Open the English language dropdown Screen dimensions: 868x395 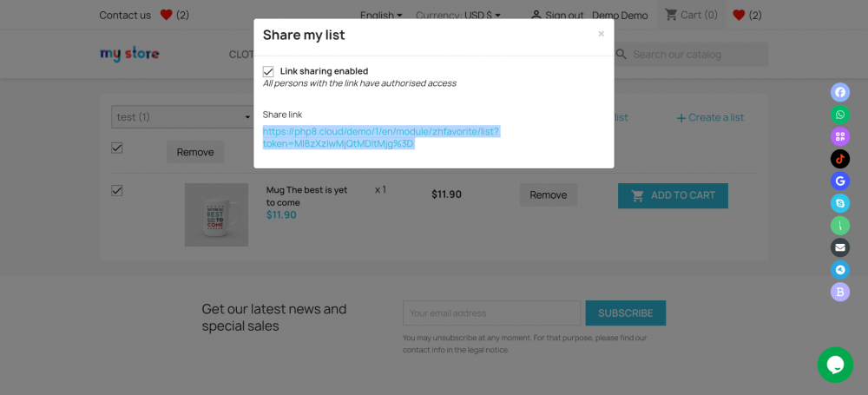click(x=381, y=15)
